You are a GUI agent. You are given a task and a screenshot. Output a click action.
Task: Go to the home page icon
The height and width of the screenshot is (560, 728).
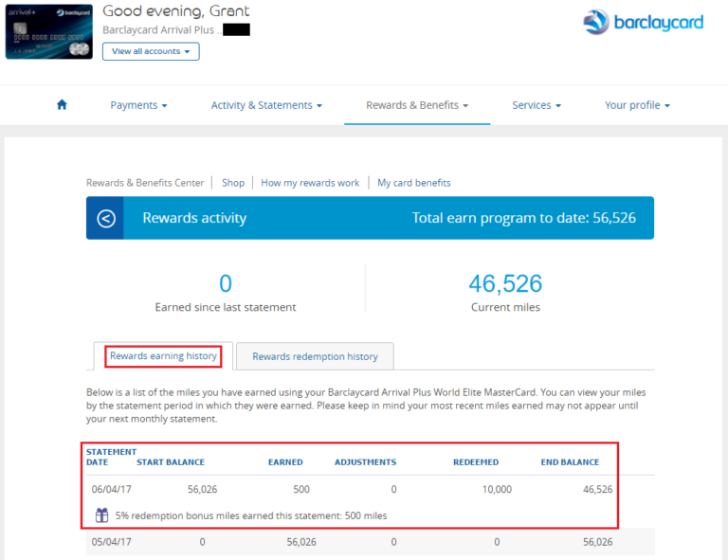(x=62, y=105)
